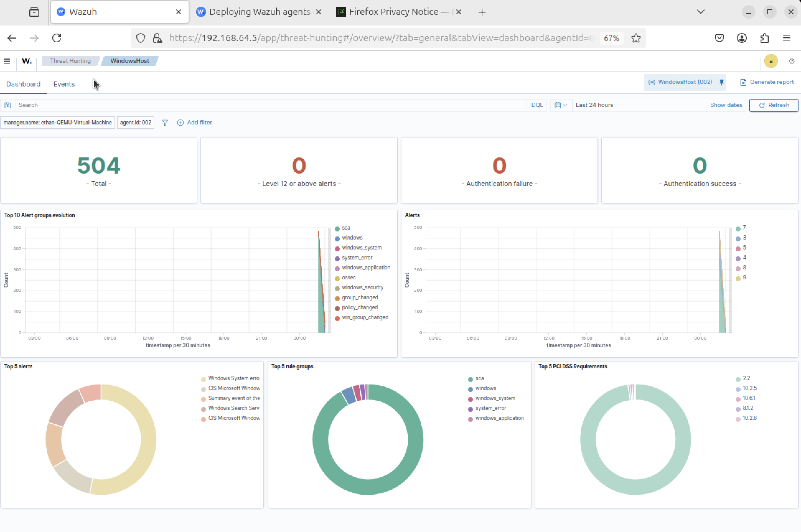Open the calendar quick date dropdown
This screenshot has height=532, width=801.
coord(560,105)
